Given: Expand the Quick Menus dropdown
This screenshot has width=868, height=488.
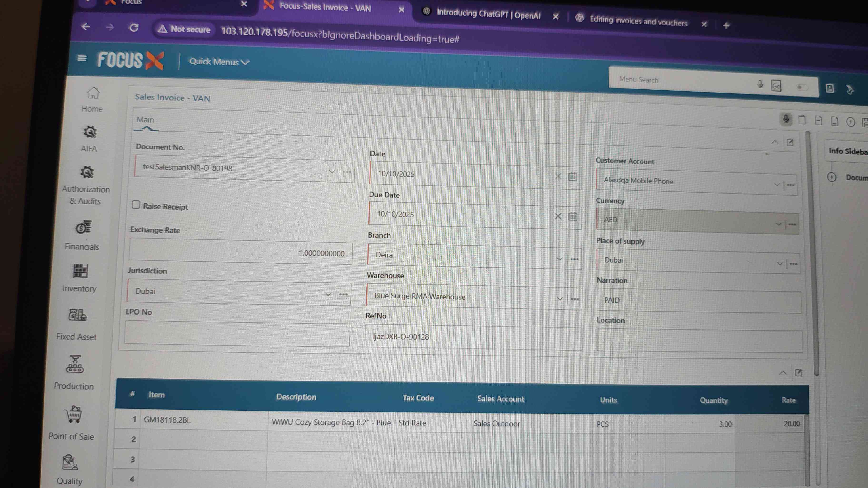Looking at the screenshot, I should coord(219,62).
